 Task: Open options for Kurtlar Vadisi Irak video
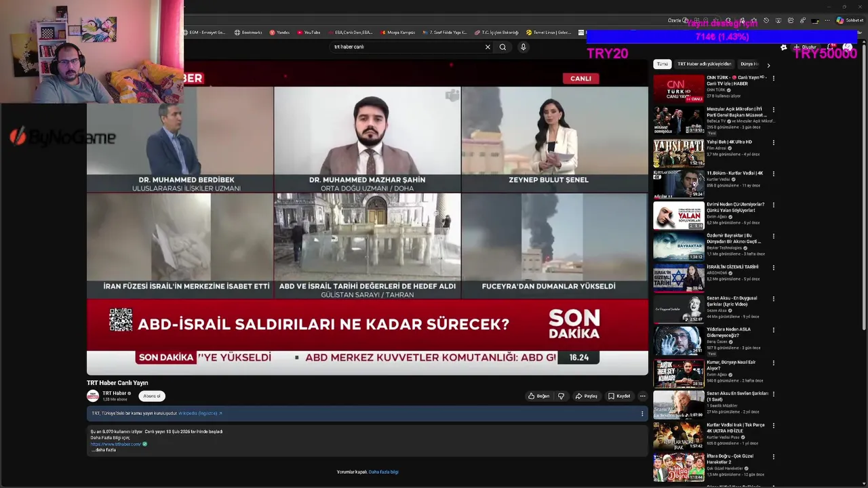point(773,426)
